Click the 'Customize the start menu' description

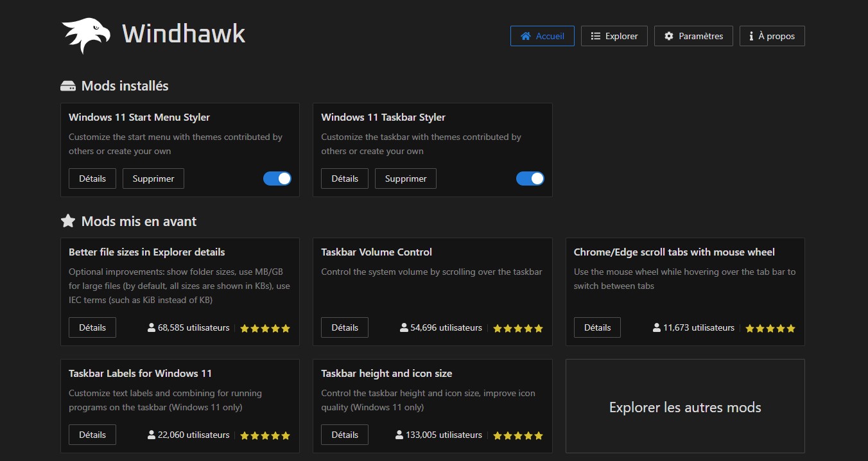click(x=176, y=144)
